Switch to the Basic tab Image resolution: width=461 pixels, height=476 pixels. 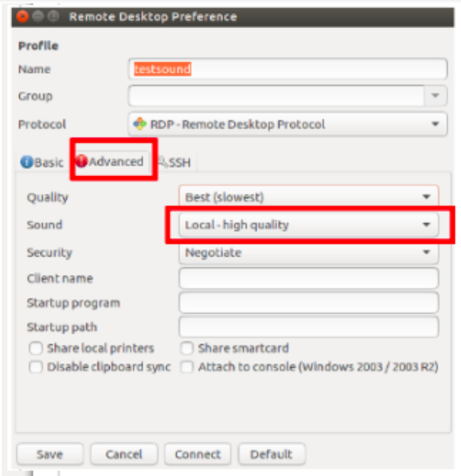(42, 162)
